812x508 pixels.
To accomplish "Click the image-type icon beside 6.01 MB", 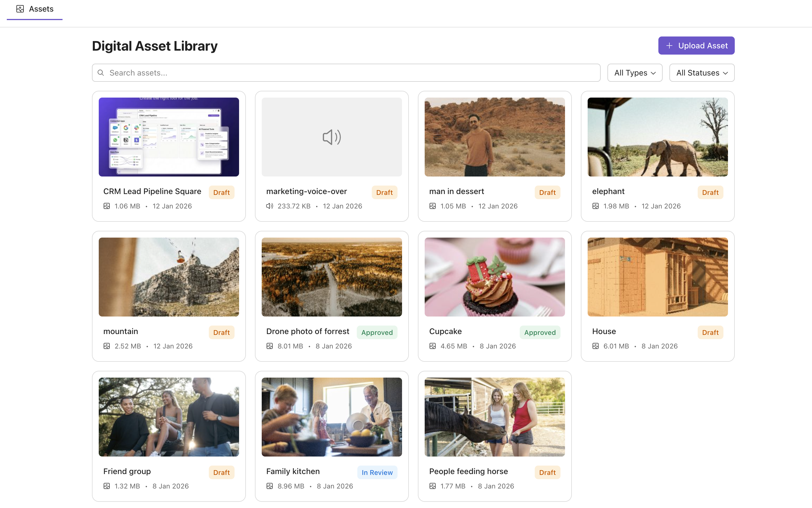I will (x=595, y=346).
